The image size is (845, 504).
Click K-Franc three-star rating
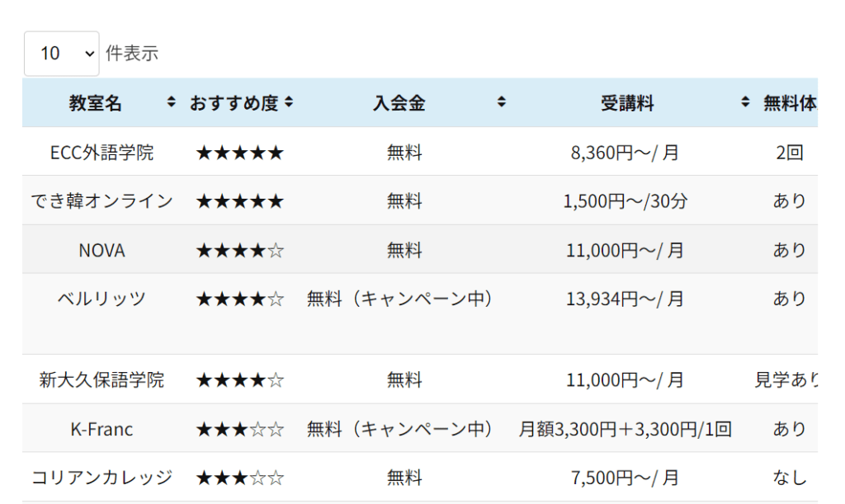tap(239, 428)
